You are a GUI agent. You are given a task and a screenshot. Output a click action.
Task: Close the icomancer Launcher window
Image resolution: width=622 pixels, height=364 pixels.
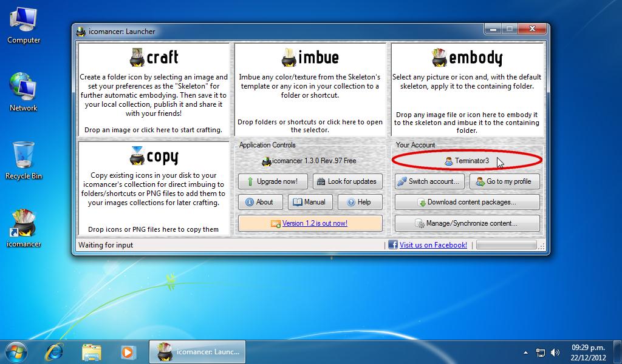click(x=533, y=29)
